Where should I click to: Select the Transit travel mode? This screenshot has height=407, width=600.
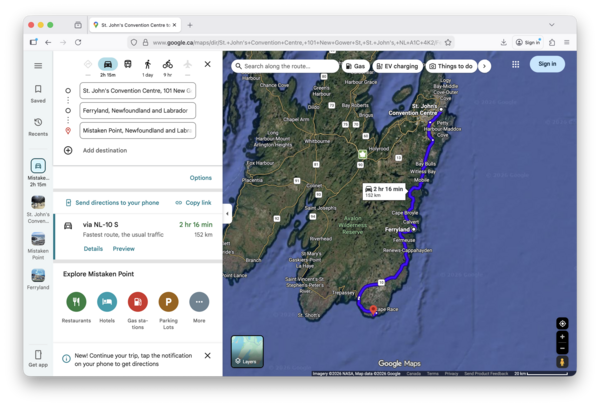(128, 64)
